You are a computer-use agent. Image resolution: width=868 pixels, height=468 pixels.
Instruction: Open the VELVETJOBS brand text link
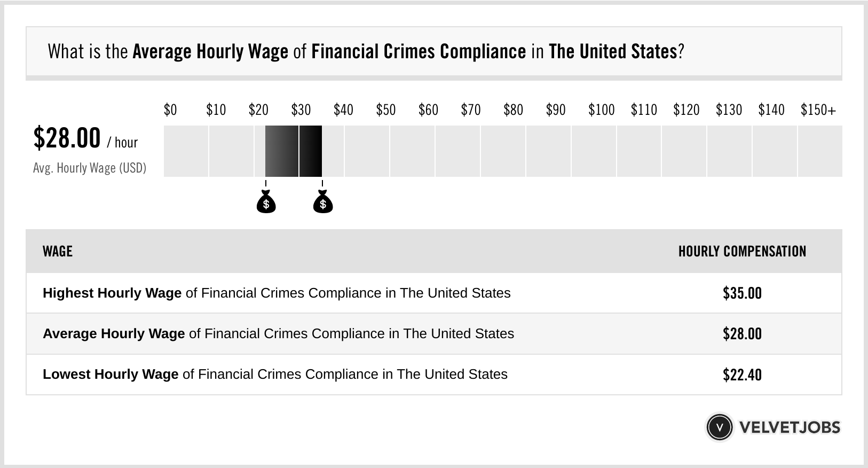(790, 427)
